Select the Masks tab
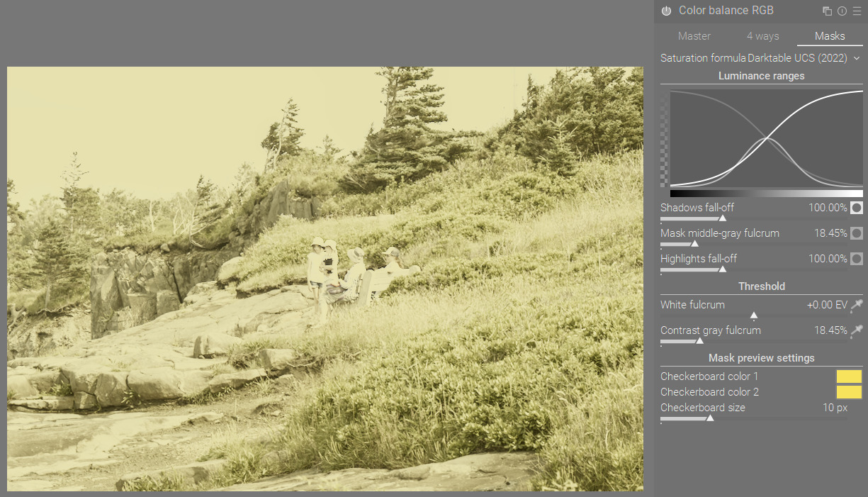Viewport: 868px width, 497px height. [x=830, y=36]
